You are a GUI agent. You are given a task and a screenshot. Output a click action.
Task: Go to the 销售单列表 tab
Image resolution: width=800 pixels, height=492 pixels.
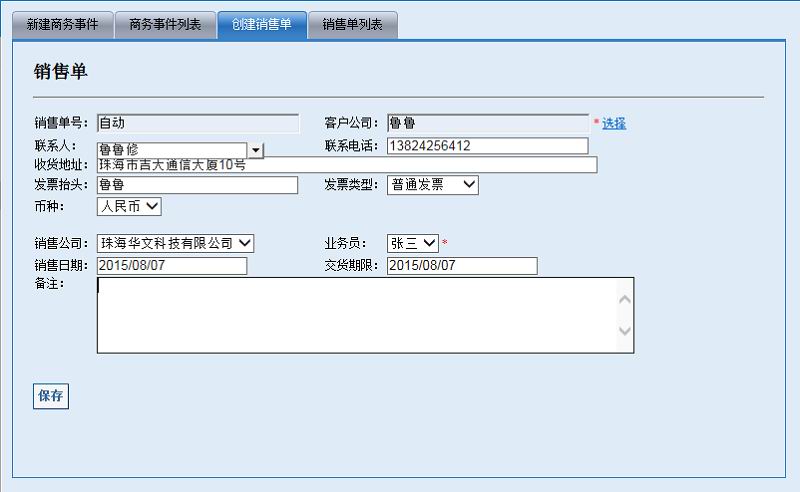pos(353,24)
